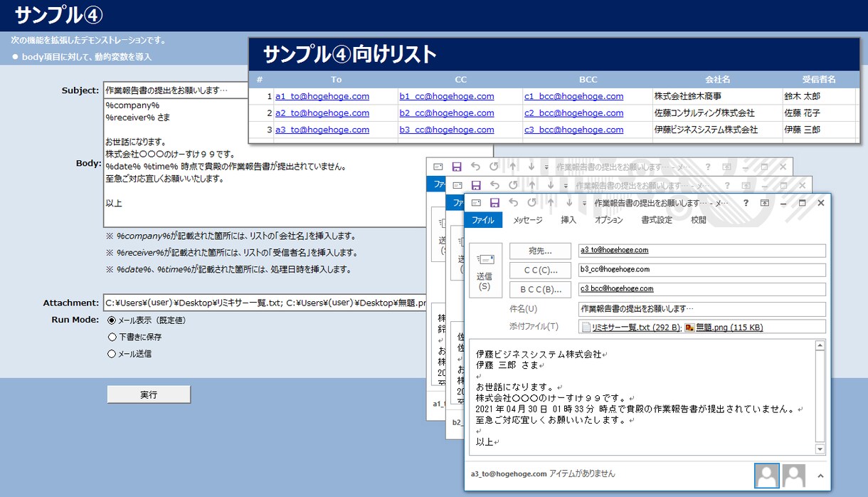
Task: Switch to the オプション ribbon tab
Action: (609, 220)
